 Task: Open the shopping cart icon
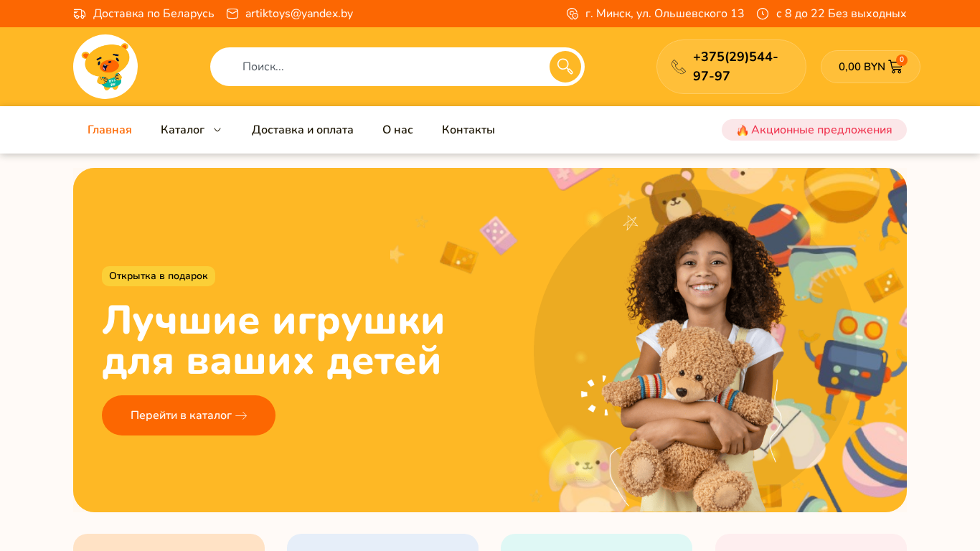pyautogui.click(x=895, y=67)
